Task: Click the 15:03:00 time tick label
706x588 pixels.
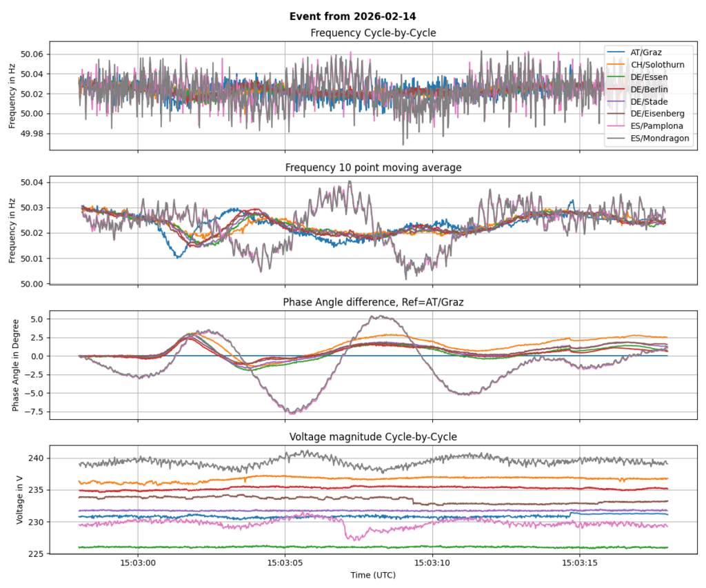Action: click(138, 563)
